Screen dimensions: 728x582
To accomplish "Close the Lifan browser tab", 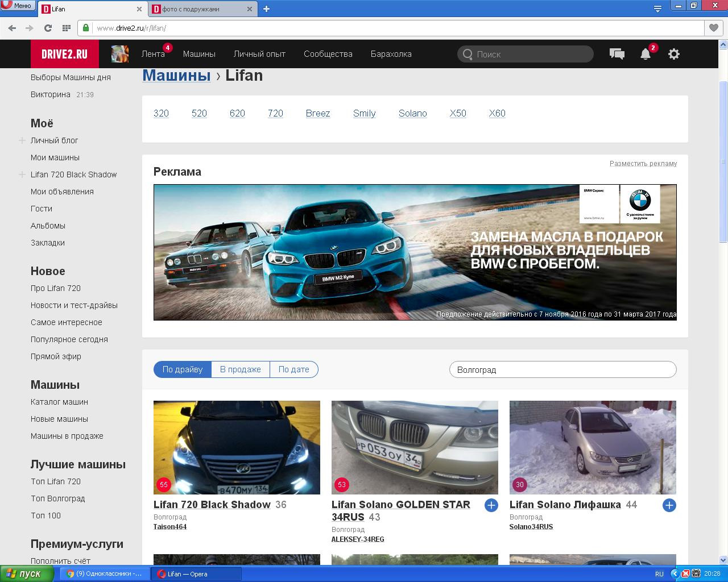I will tap(139, 9).
